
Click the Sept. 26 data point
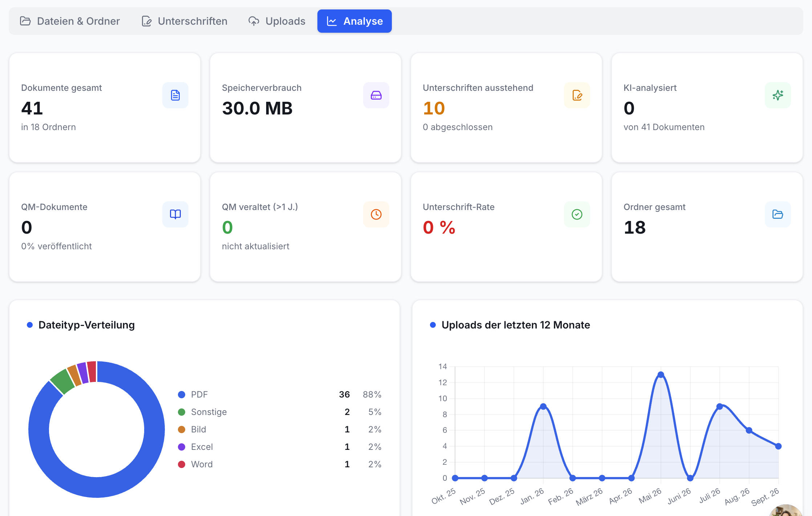click(778, 446)
